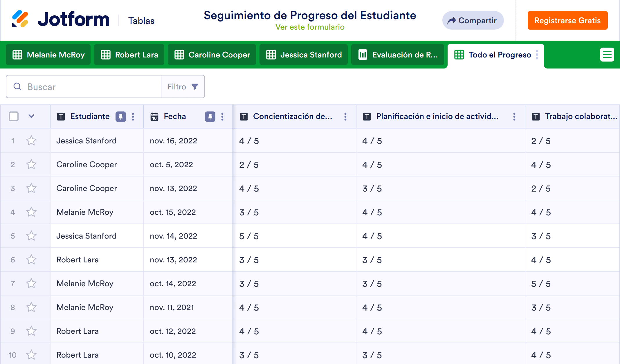Click the Registrarse Gratis button
This screenshot has width=620, height=364.
(567, 21)
